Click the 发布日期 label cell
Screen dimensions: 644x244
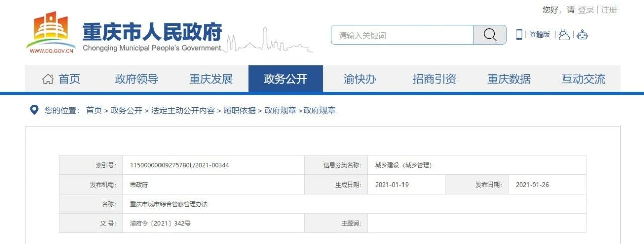(x=476, y=185)
